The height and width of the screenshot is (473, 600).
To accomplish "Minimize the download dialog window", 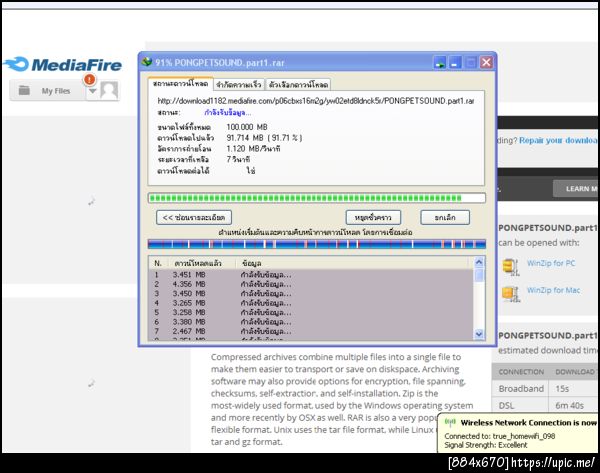I will (455, 62).
